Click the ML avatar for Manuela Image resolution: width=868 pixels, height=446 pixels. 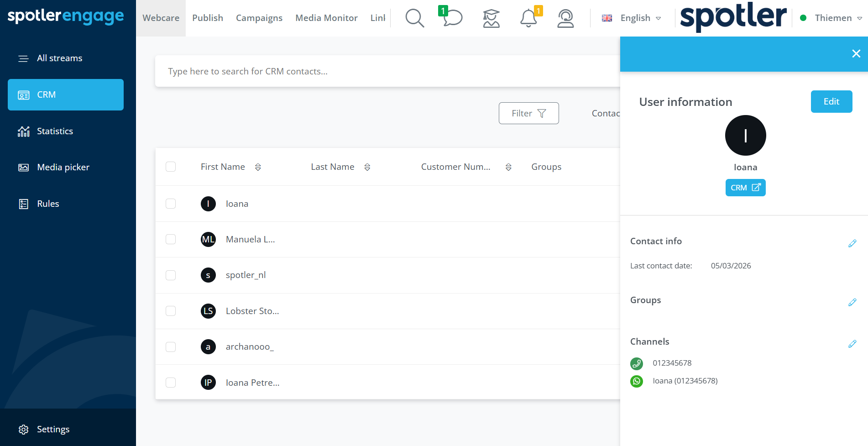pos(208,239)
